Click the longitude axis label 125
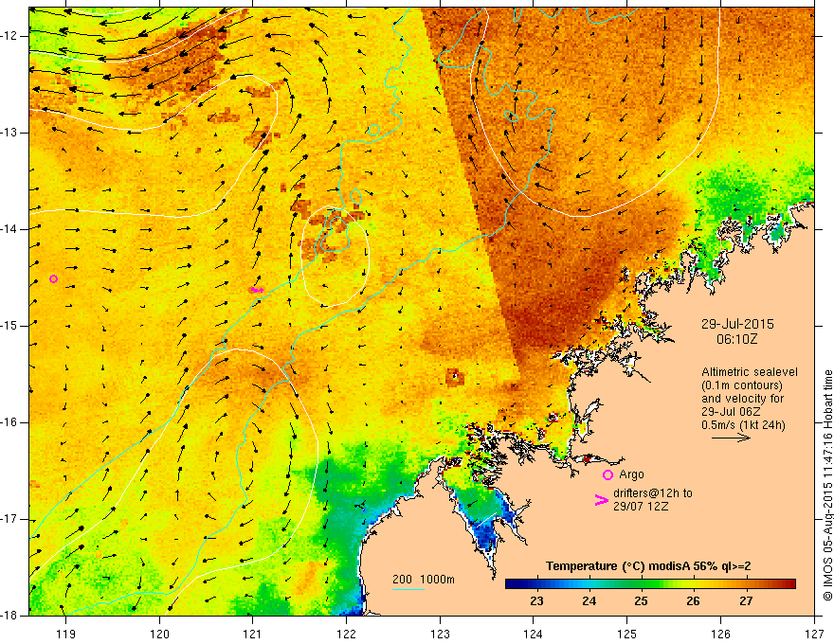Viewport: 834px width, 644px height. (x=627, y=634)
